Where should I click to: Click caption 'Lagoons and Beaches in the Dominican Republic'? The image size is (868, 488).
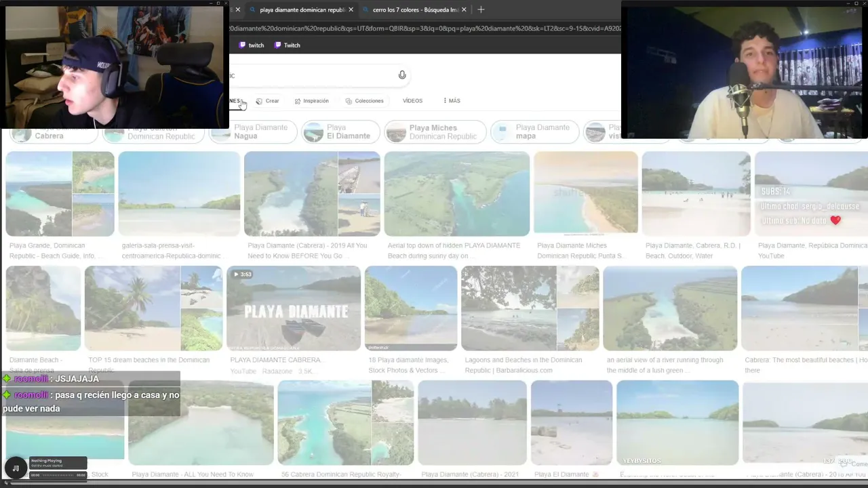(x=524, y=365)
